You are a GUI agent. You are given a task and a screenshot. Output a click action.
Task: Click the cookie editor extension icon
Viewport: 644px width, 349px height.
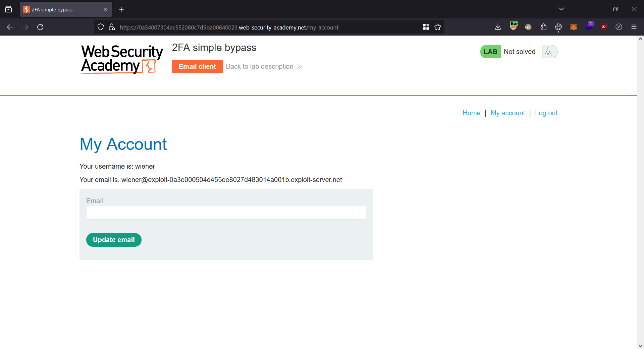click(558, 27)
